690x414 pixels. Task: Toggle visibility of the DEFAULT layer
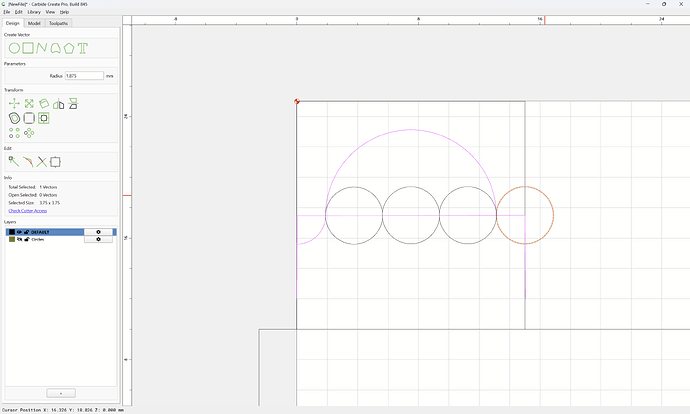tap(19, 232)
